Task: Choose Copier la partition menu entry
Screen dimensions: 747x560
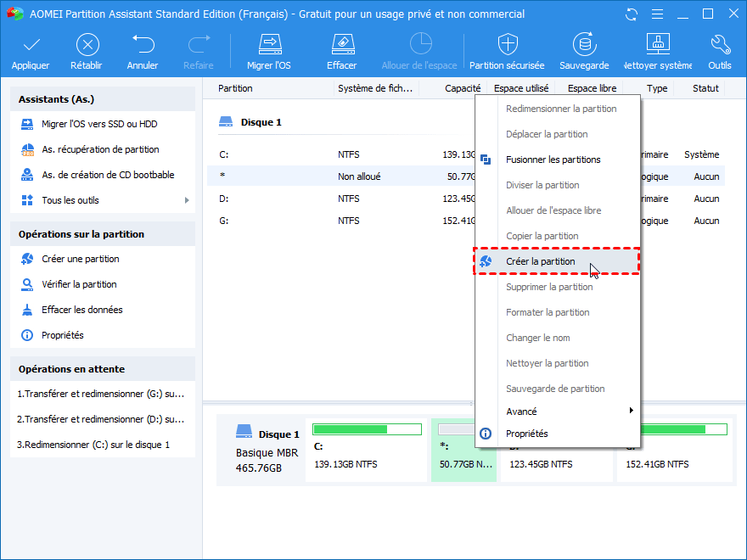Action: pos(558,236)
